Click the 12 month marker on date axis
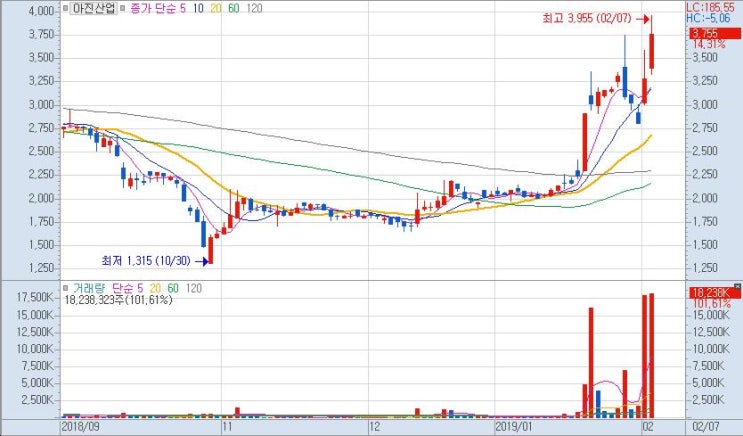Viewport: 743px width, 436px height. 375,427
